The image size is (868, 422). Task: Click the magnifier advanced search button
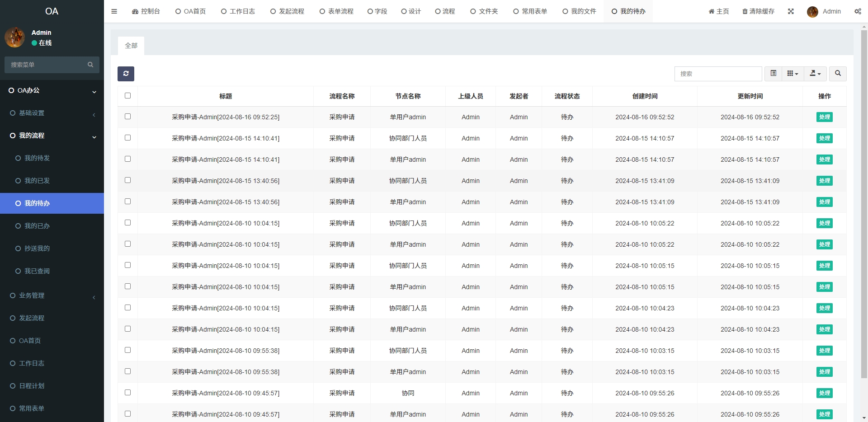point(838,73)
